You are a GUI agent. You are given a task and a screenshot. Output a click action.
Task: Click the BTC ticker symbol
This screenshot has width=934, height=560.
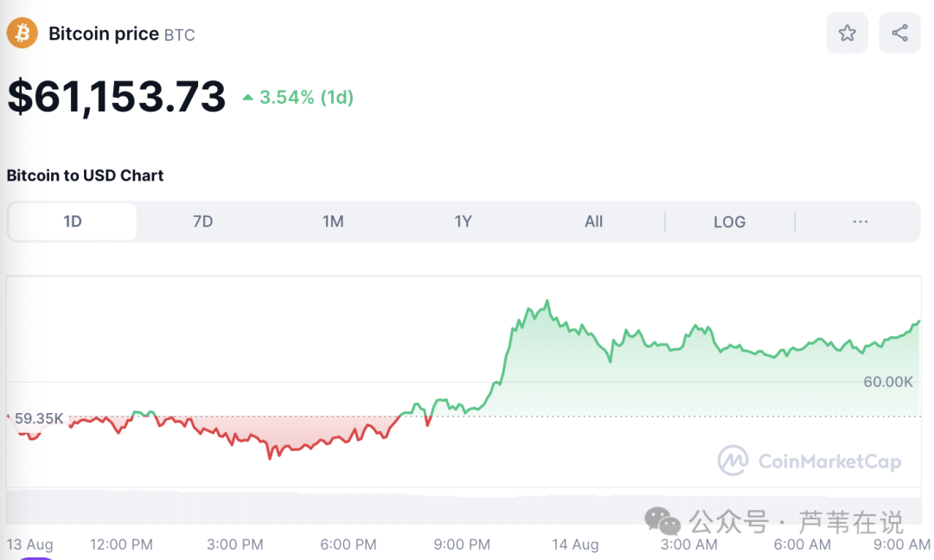coord(180,35)
